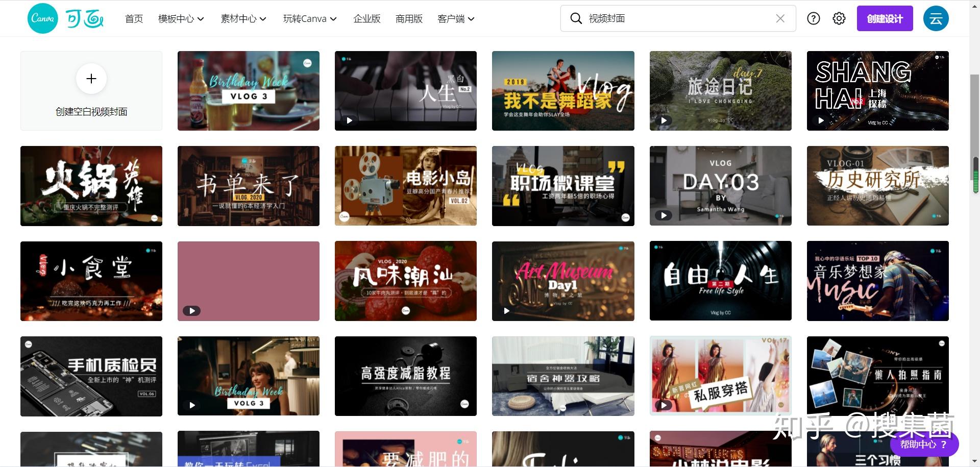The image size is (980, 467).
Task: Expand the 玩转Canva dropdown
Action: click(310, 19)
